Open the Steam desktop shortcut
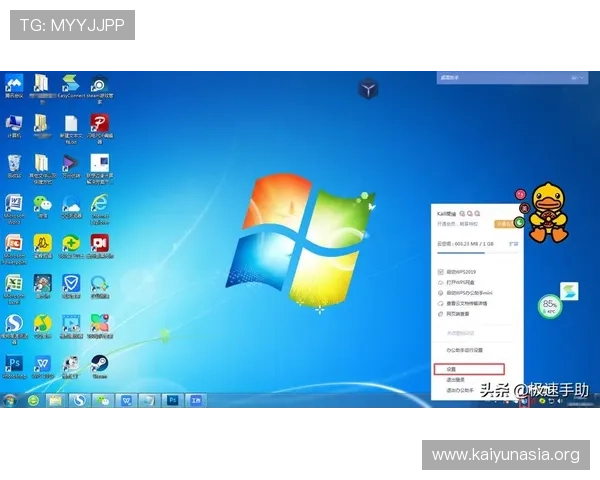The width and height of the screenshot is (600, 480). coord(100,363)
